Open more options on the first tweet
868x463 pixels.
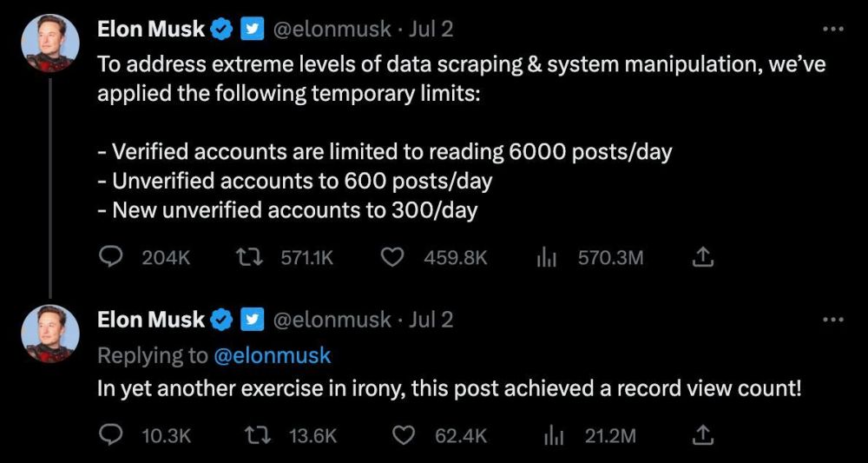[832, 29]
